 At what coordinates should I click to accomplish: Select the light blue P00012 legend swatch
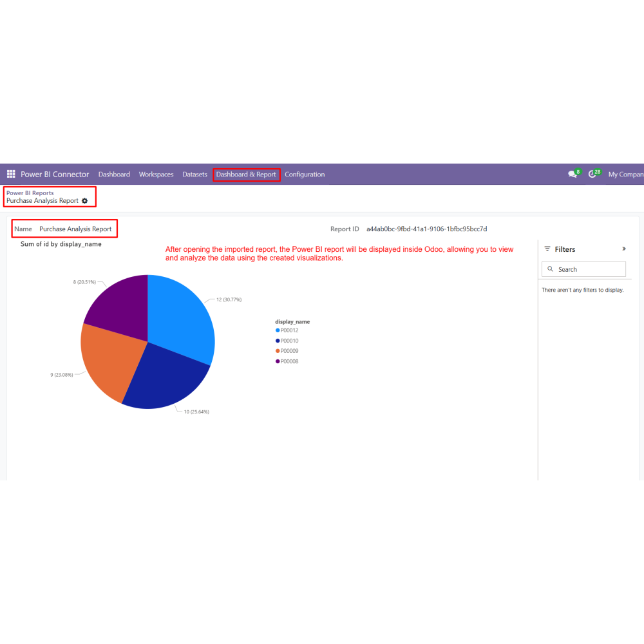tap(278, 330)
